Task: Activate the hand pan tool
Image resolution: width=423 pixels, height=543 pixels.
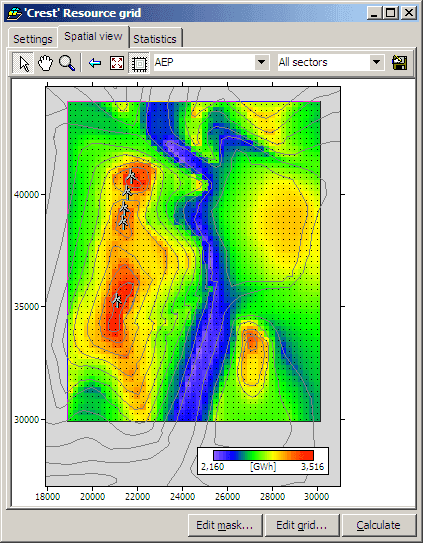Action: [x=45, y=63]
